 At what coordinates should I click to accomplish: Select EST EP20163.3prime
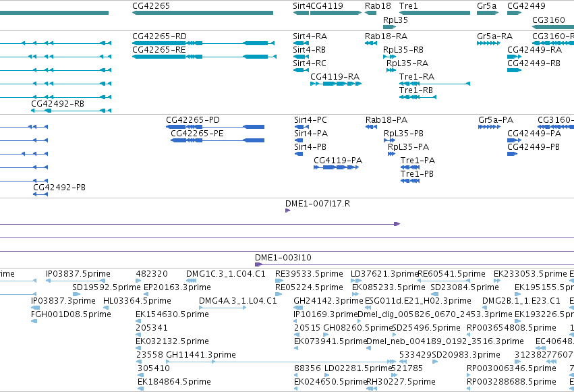(x=146, y=294)
